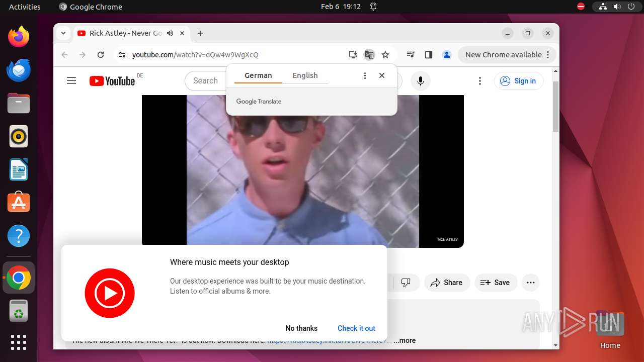Open the Chrome tab search dropdown arrow
644x362 pixels.
point(63,33)
